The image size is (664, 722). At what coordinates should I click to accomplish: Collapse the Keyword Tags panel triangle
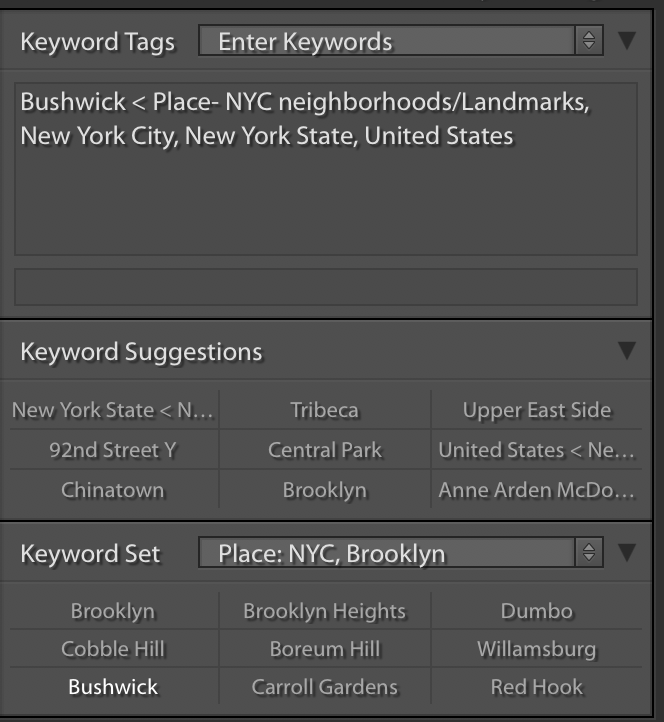(627, 41)
